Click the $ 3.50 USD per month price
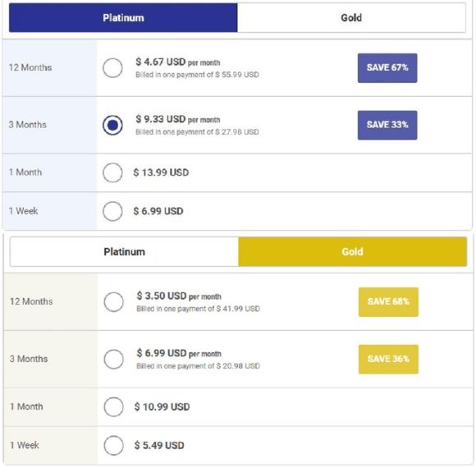This screenshot has width=476, height=468. 179,296
